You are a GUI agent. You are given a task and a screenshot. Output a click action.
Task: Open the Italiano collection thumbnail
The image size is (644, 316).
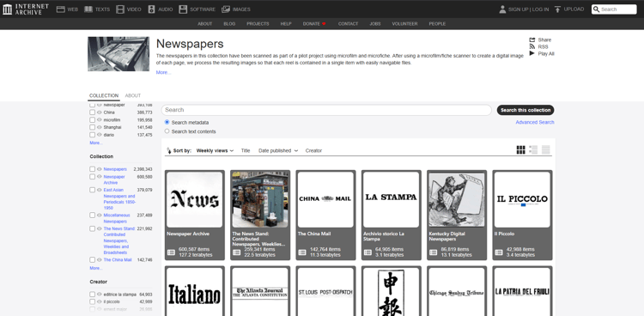pyautogui.click(x=195, y=292)
